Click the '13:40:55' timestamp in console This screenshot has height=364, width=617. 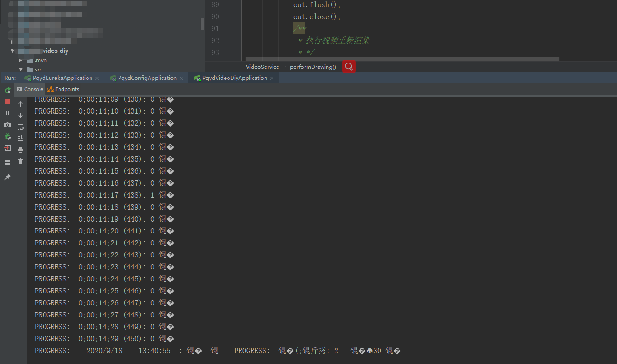154,351
